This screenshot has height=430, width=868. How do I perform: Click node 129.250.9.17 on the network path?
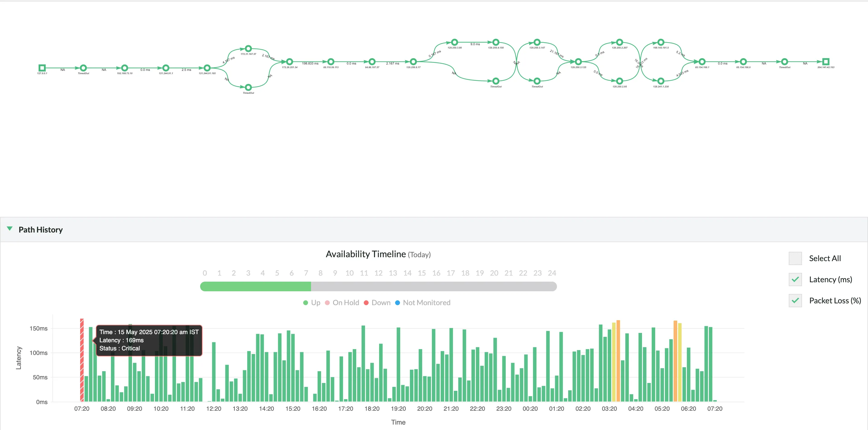pos(413,62)
